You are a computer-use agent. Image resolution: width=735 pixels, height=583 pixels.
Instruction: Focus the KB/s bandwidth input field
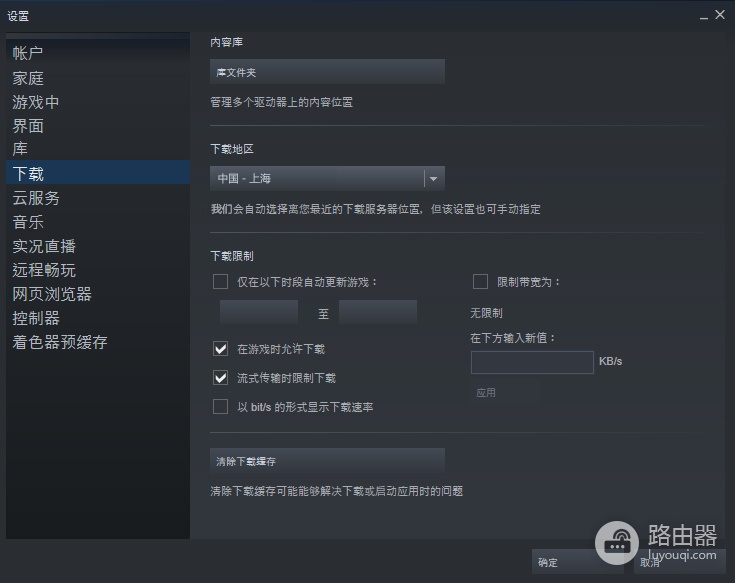coord(532,362)
